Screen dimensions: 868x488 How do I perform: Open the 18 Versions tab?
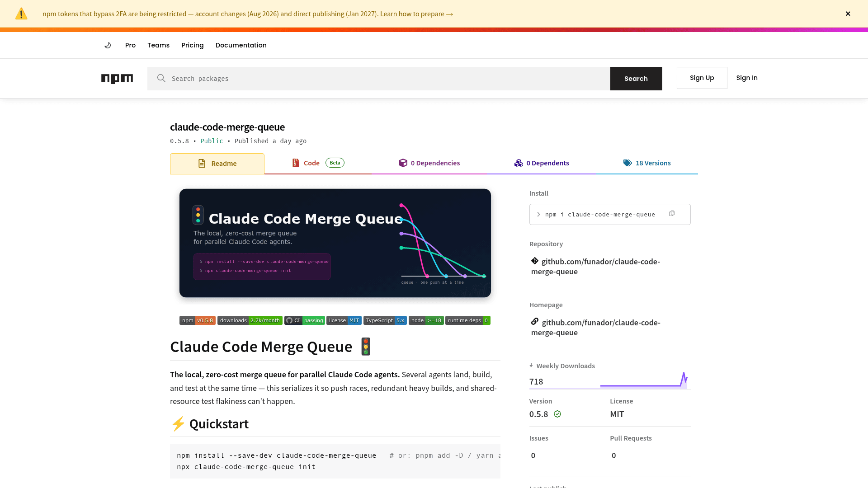point(647,163)
